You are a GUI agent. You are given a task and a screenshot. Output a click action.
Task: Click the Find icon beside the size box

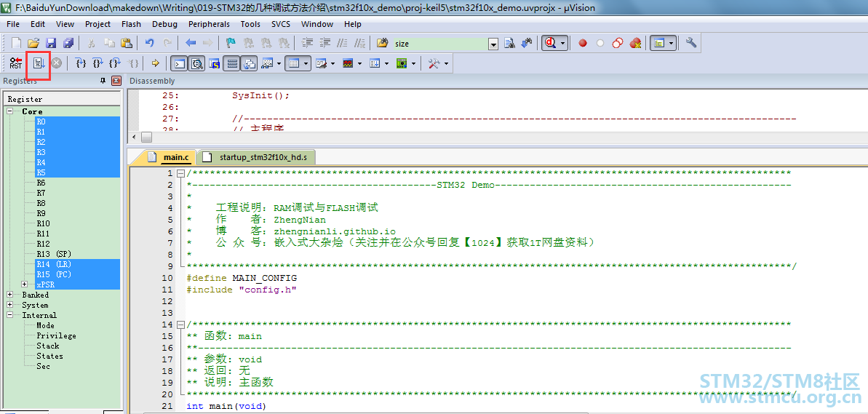coord(510,43)
